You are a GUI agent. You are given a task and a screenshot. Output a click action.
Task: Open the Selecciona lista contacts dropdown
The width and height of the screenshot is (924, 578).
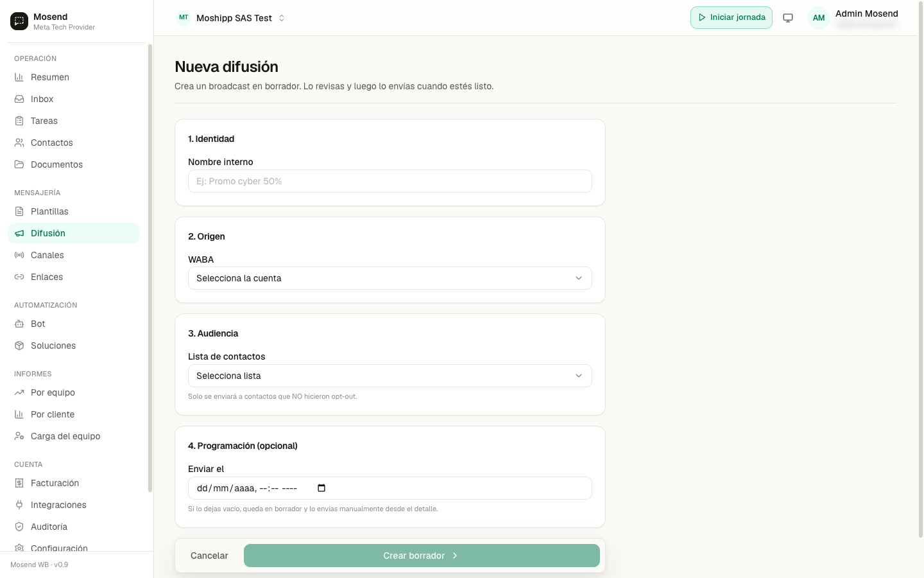(x=389, y=376)
